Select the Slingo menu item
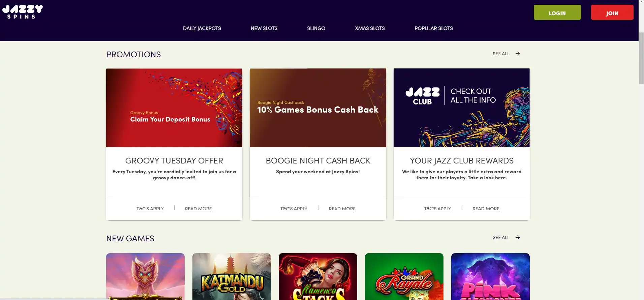The width and height of the screenshot is (644, 300). 316,28
